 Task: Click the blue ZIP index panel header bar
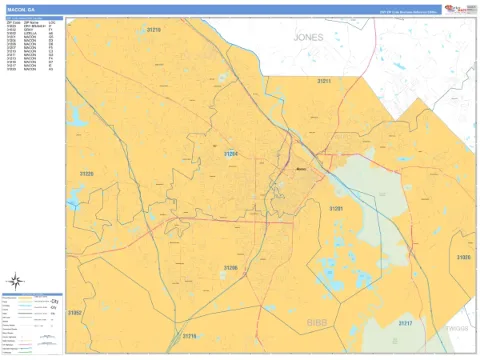34,18
